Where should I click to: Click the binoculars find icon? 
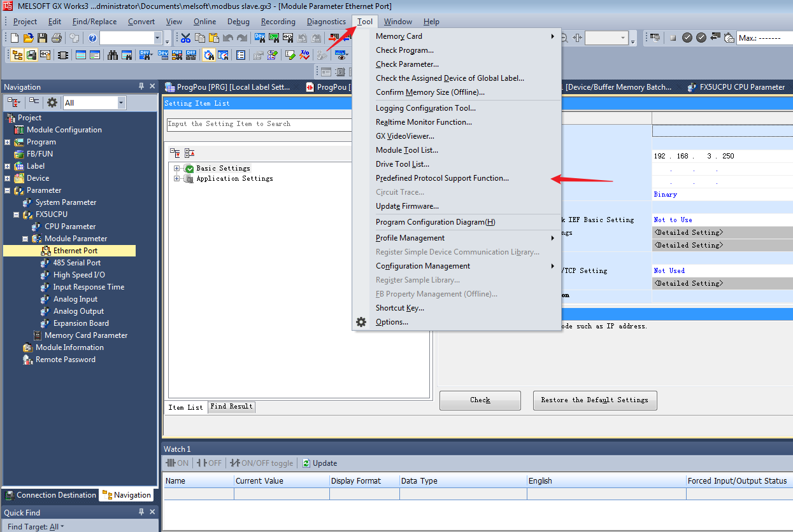(113, 55)
